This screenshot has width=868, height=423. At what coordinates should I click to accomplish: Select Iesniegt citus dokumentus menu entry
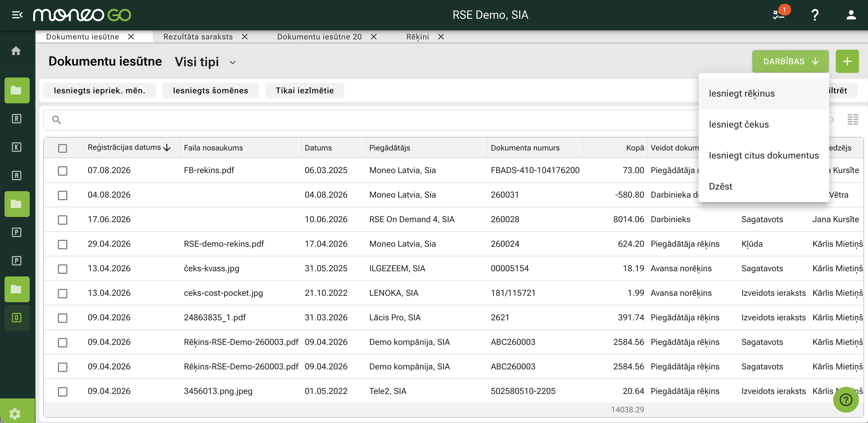pyautogui.click(x=763, y=156)
